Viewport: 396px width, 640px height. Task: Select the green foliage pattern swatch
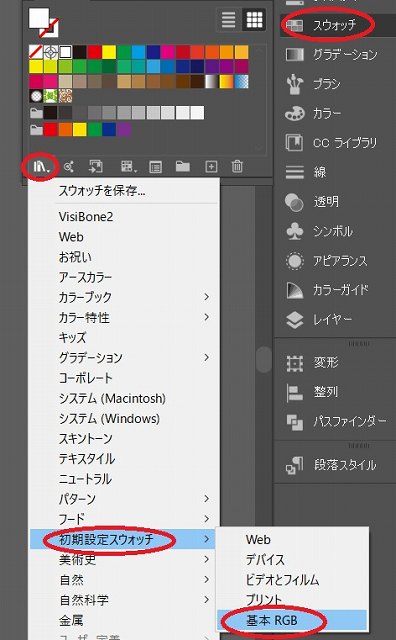[51, 96]
